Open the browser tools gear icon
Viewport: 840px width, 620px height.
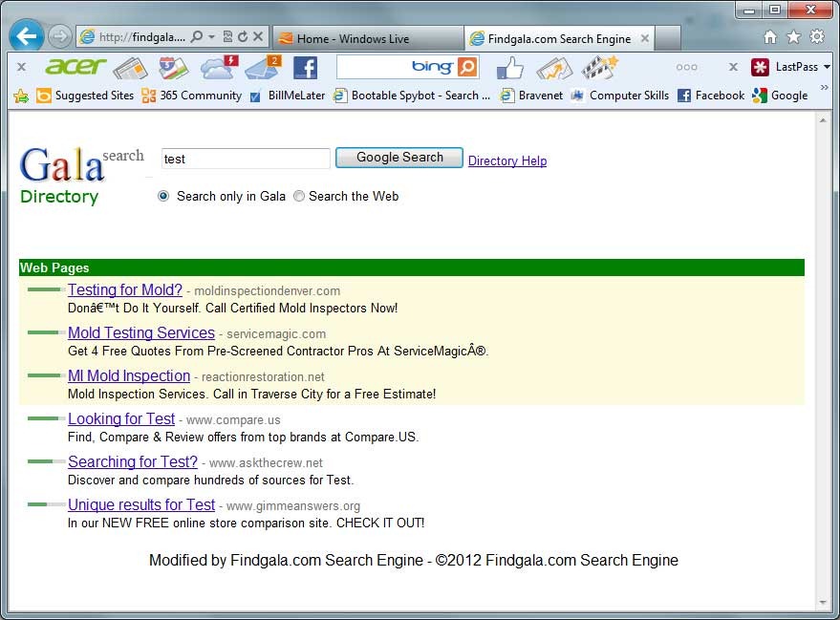click(x=817, y=36)
